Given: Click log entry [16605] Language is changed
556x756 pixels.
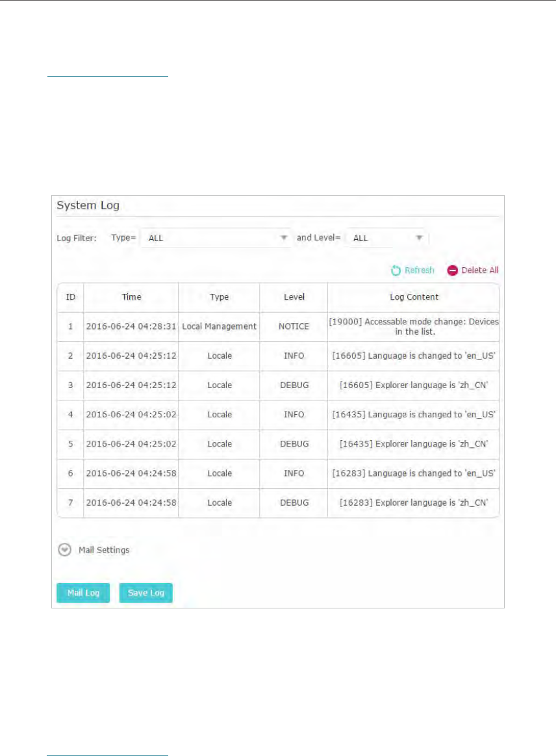Looking at the screenshot, I should coord(414,356).
